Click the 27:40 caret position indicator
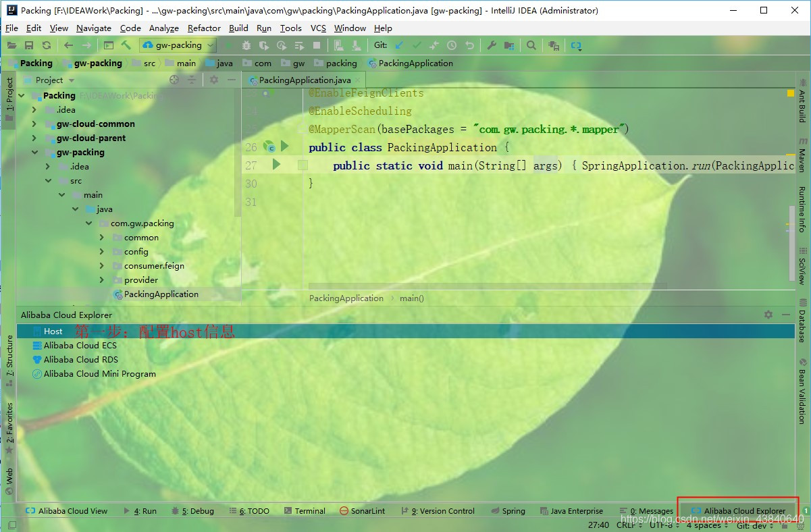Screen dimensions: 811x532 (x=598, y=525)
